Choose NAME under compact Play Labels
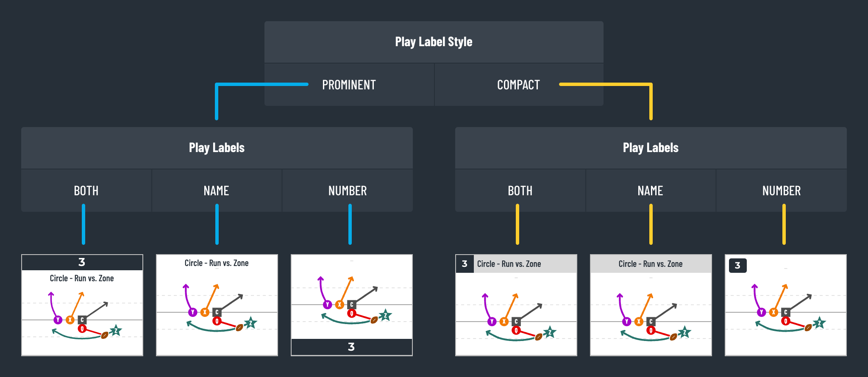The height and width of the screenshot is (377, 868). click(x=651, y=191)
